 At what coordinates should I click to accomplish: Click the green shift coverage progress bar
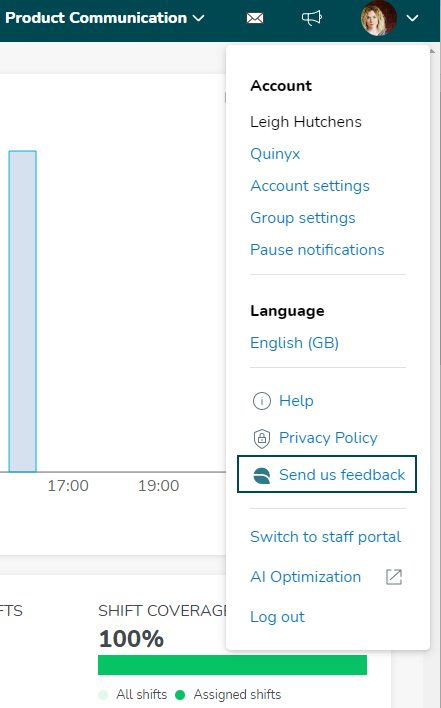232,665
